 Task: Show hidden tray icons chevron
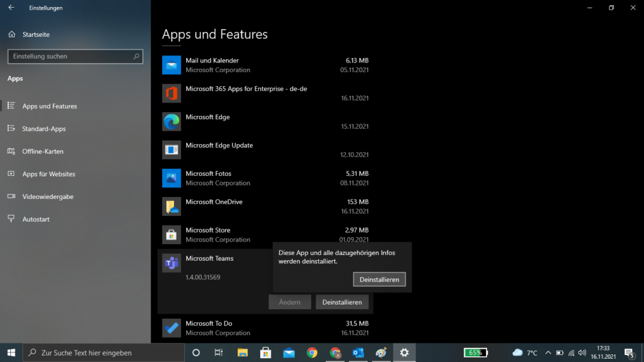(x=548, y=352)
